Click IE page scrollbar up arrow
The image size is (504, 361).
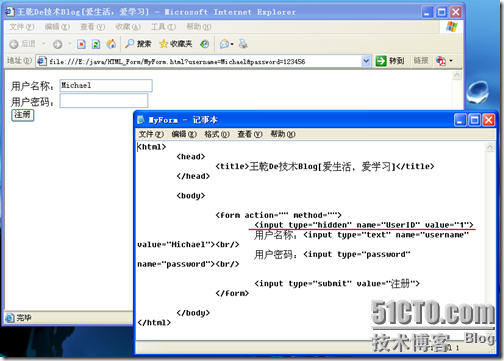457,76
